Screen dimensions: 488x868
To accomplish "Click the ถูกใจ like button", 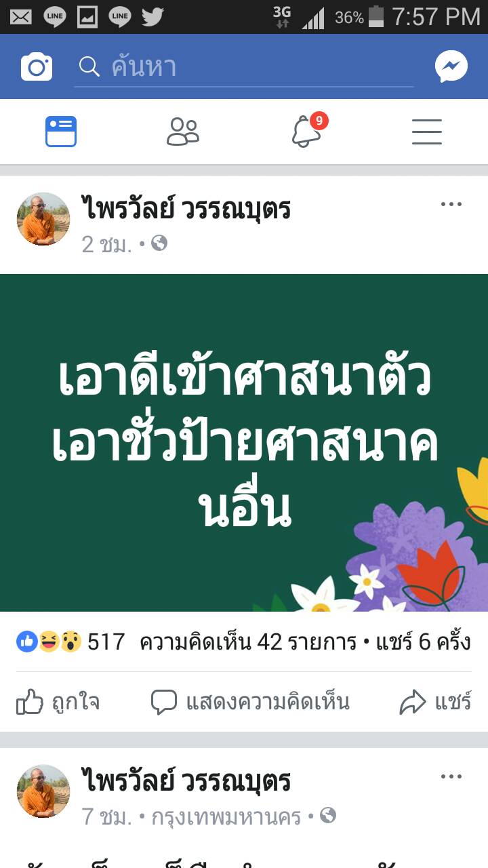I will pos(58,703).
